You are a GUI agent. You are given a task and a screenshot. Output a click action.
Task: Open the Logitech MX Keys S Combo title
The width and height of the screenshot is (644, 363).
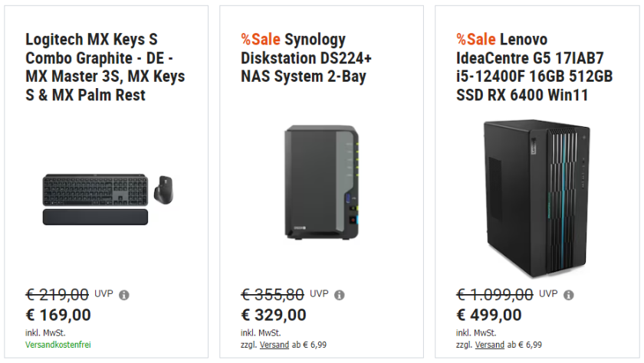(105, 67)
